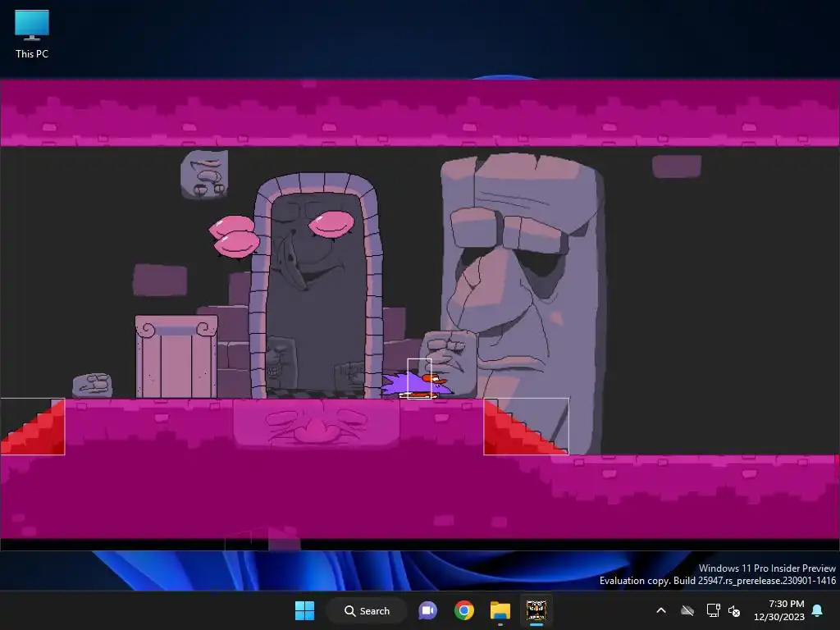Click the purple spiky character in the game
The height and width of the screenshot is (630, 840).
[416, 384]
